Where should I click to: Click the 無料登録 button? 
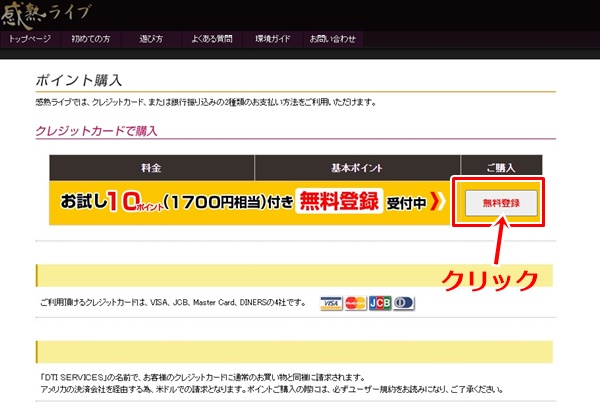(501, 203)
